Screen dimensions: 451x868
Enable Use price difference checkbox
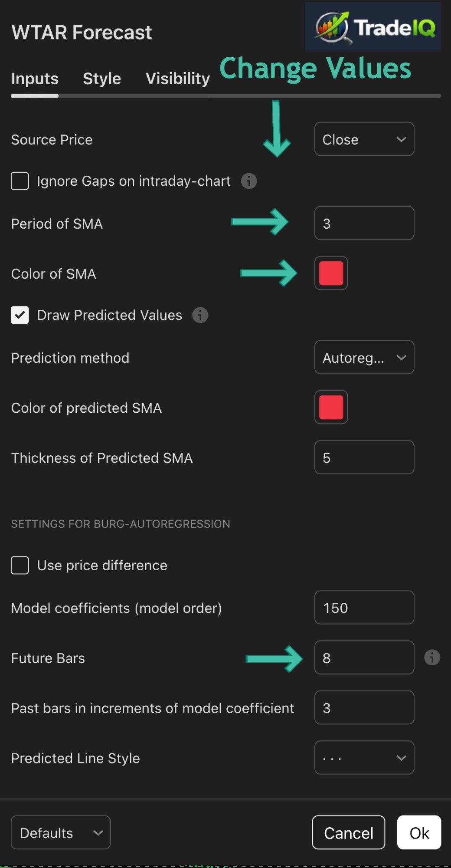click(x=20, y=566)
